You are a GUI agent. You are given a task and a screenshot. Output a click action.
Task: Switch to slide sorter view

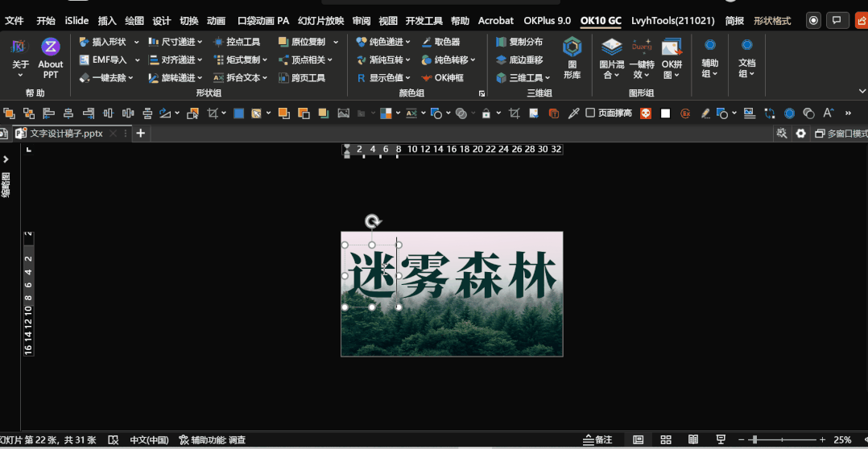666,440
